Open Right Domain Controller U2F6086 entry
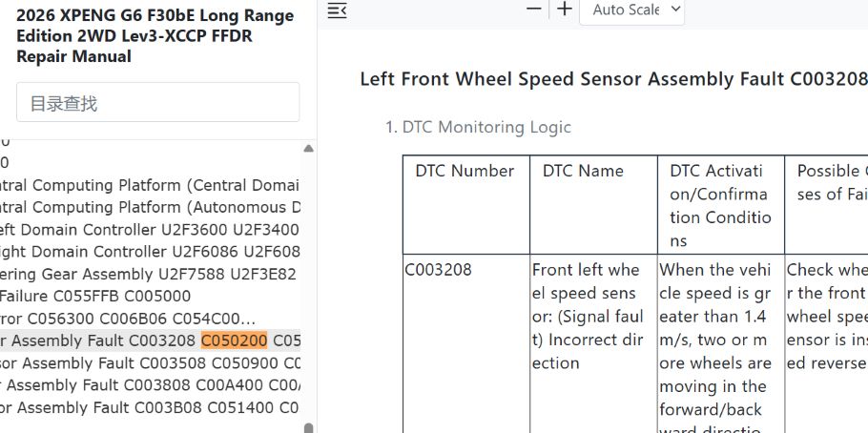This screenshot has width=868, height=433. point(150,252)
